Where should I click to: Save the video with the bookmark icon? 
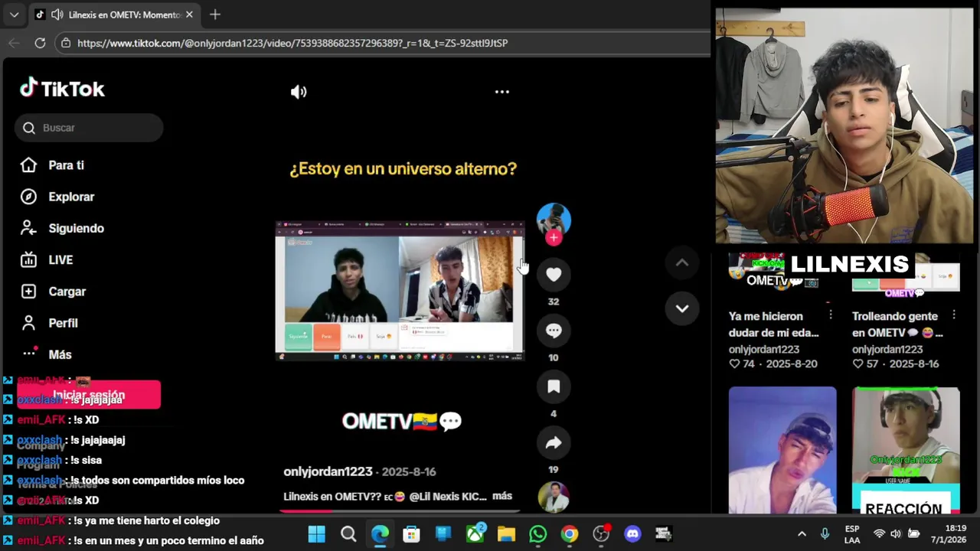click(554, 386)
